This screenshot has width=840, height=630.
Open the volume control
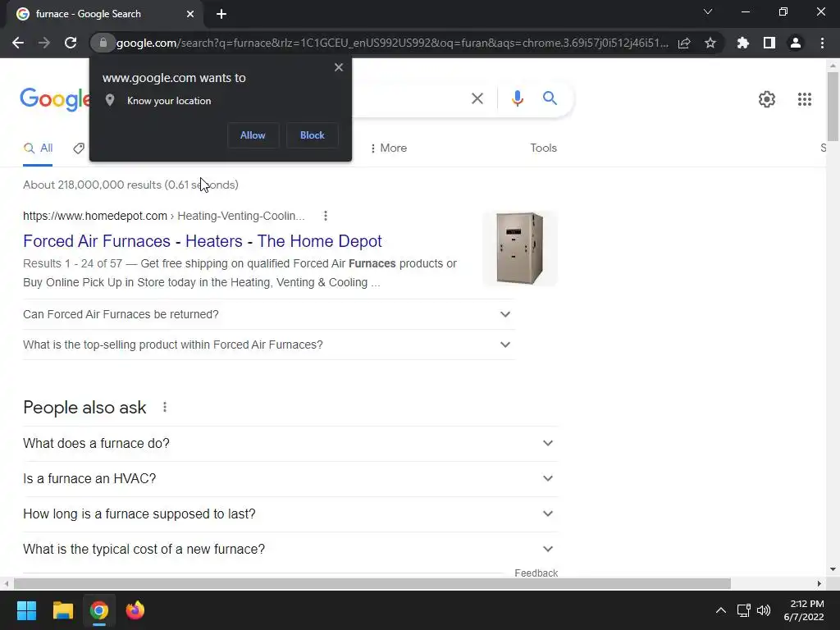point(764,610)
